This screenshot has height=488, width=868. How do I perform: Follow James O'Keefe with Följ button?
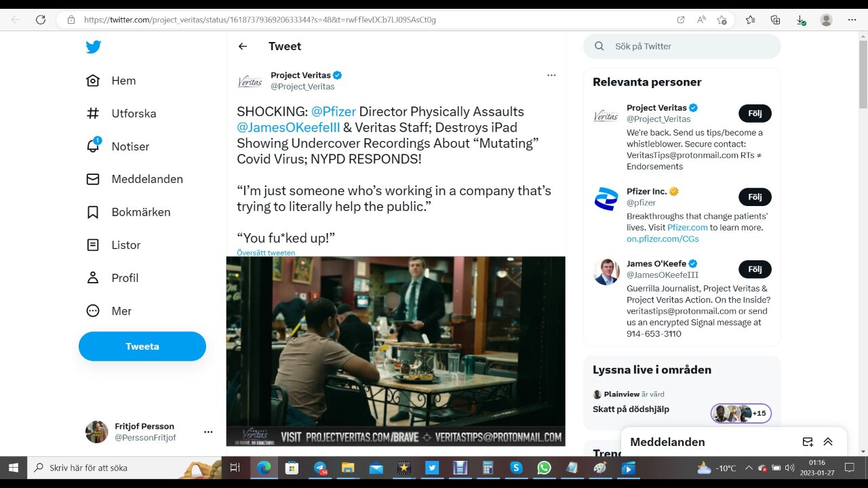click(x=755, y=269)
